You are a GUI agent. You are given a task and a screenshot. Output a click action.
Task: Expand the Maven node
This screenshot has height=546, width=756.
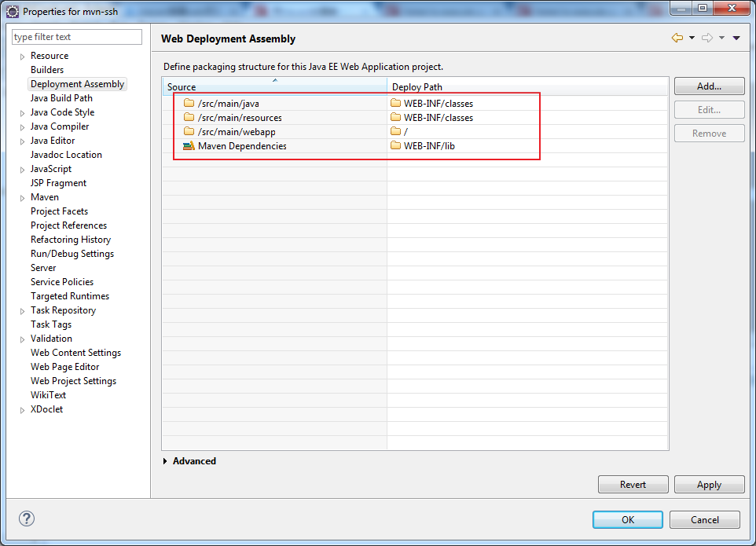[22, 198]
